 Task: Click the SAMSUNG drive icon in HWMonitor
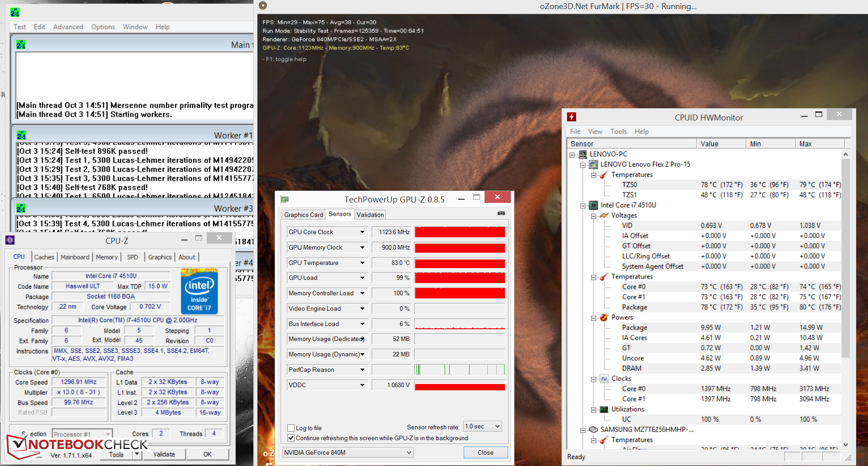click(x=593, y=429)
